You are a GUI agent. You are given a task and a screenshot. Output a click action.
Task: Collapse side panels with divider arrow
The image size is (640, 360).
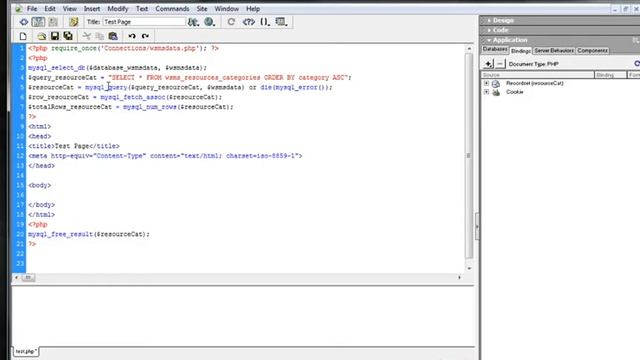(x=477, y=227)
